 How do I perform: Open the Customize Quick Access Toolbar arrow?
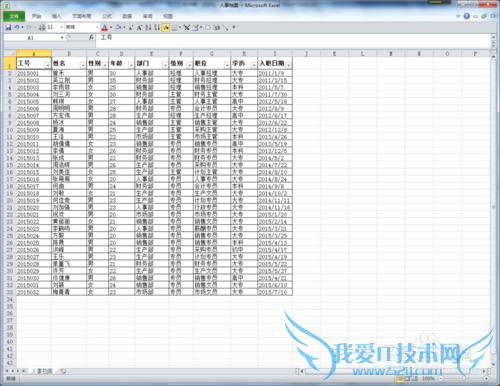(234, 27)
